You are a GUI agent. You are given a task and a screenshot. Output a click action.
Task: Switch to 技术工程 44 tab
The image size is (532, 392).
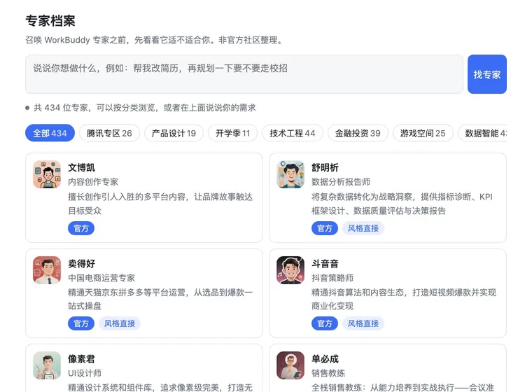click(x=293, y=133)
